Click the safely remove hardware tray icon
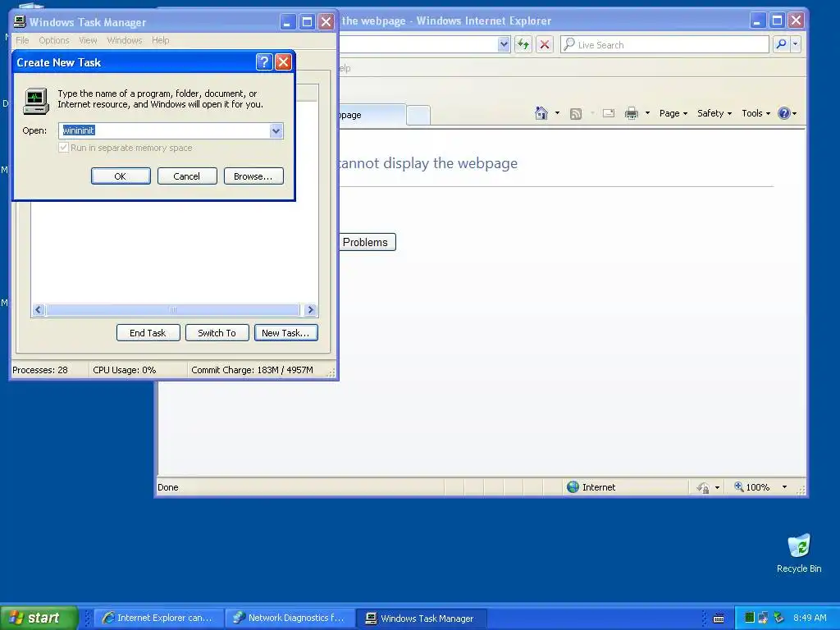This screenshot has width=840, height=630. (x=778, y=618)
